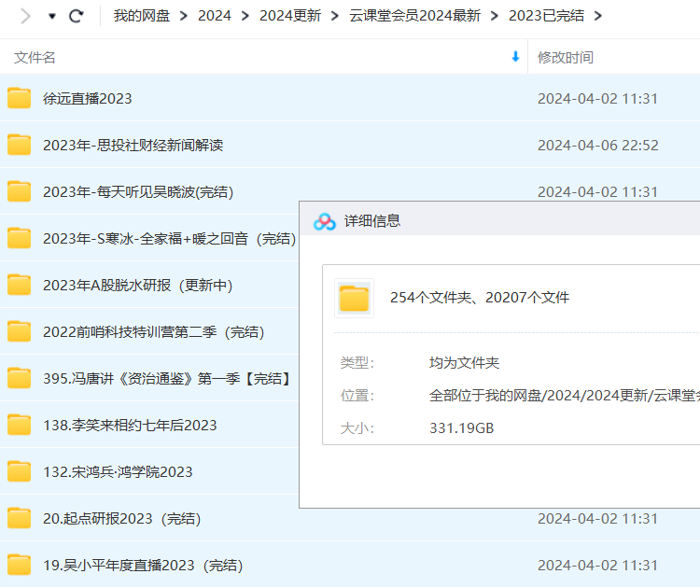The height and width of the screenshot is (588, 700).
Task: Click folder icon of 19.吴小平年度直播2023
Action: tap(20, 565)
